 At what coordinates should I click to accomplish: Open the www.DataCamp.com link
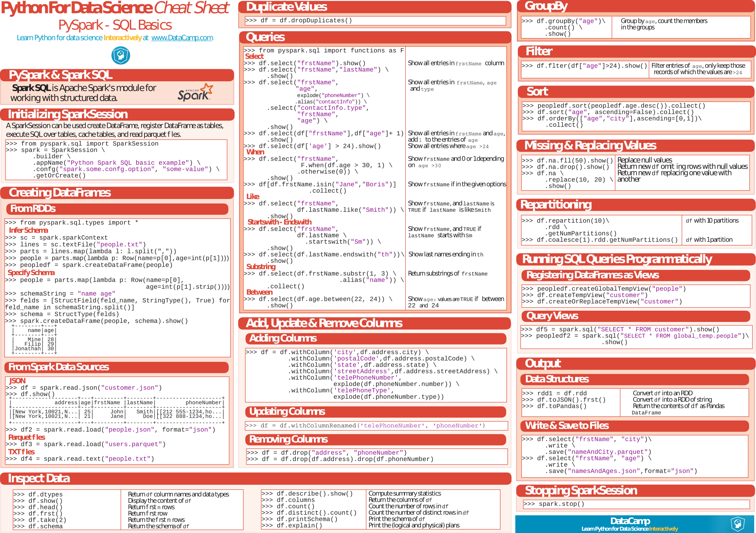click(x=182, y=38)
